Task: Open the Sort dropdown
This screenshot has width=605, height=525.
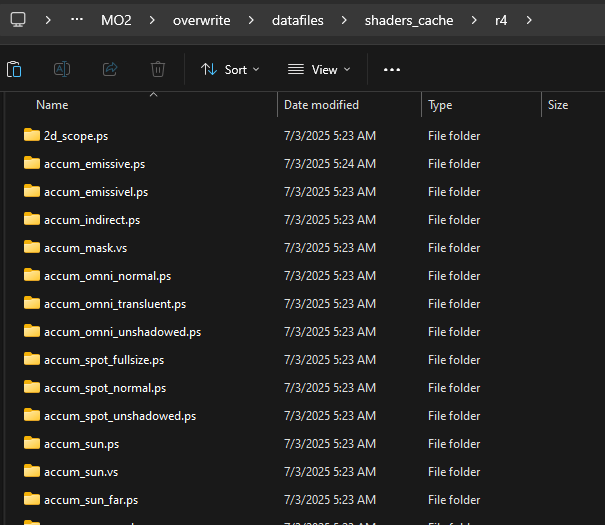Action: point(230,70)
